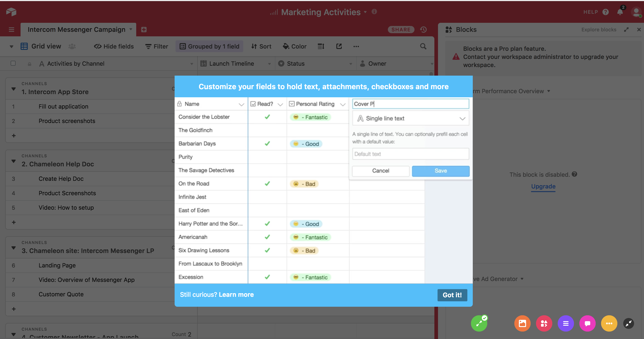Add a row under Intercom App Store group
The width and height of the screenshot is (644, 339).
tap(14, 136)
